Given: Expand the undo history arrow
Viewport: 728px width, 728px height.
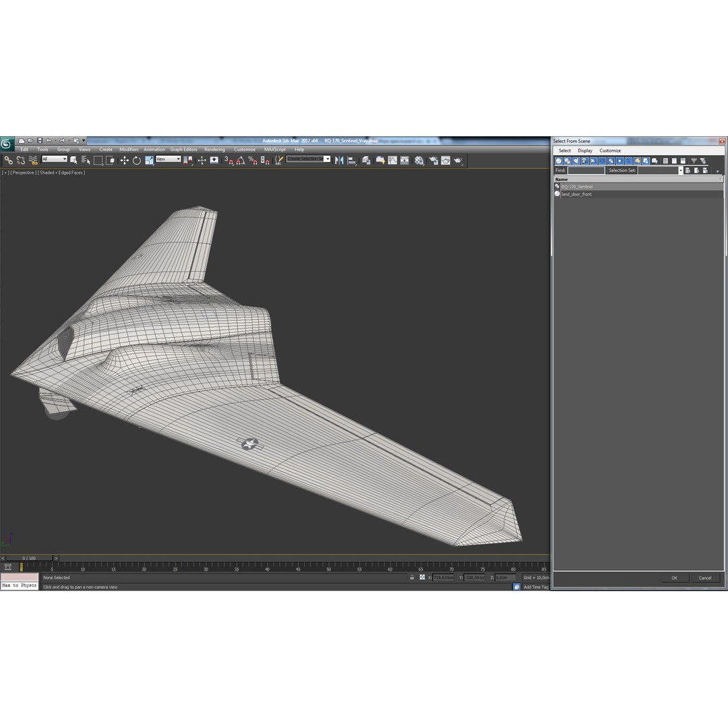Looking at the screenshot, I should point(55,141).
